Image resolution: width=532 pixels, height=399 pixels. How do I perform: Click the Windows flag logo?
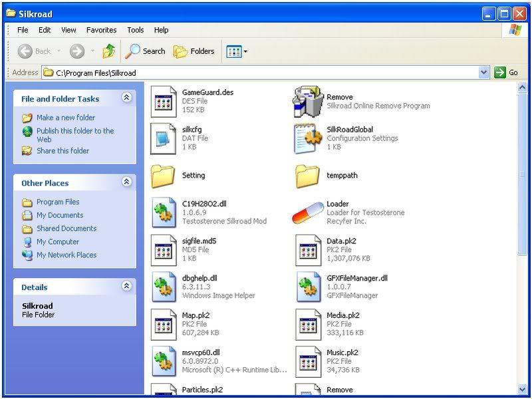(x=515, y=30)
